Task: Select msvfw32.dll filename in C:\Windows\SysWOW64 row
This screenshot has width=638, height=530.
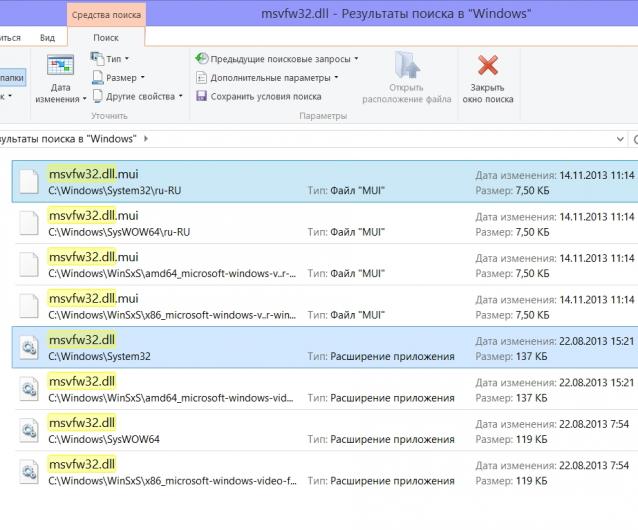Action: [x=82, y=423]
